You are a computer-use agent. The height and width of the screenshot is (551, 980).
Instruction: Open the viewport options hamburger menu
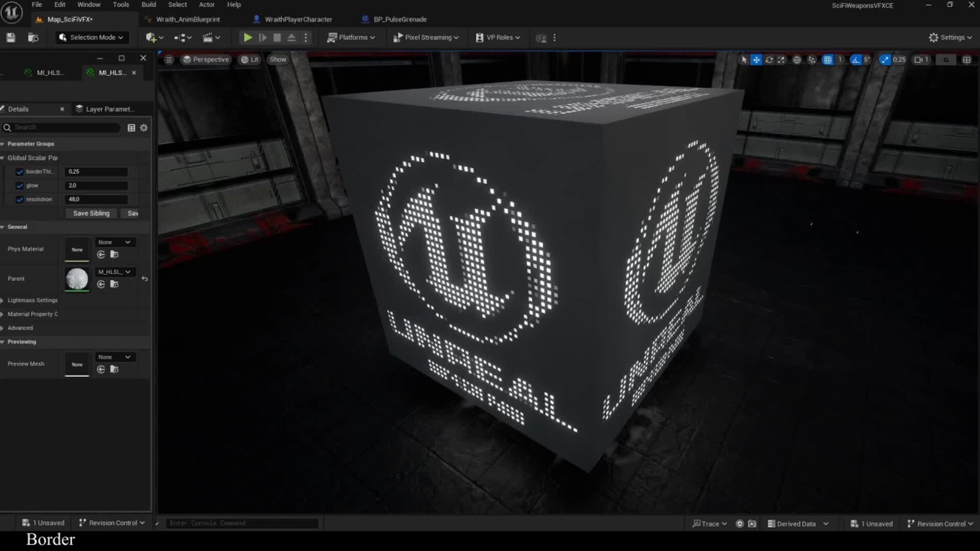pyautogui.click(x=168, y=59)
